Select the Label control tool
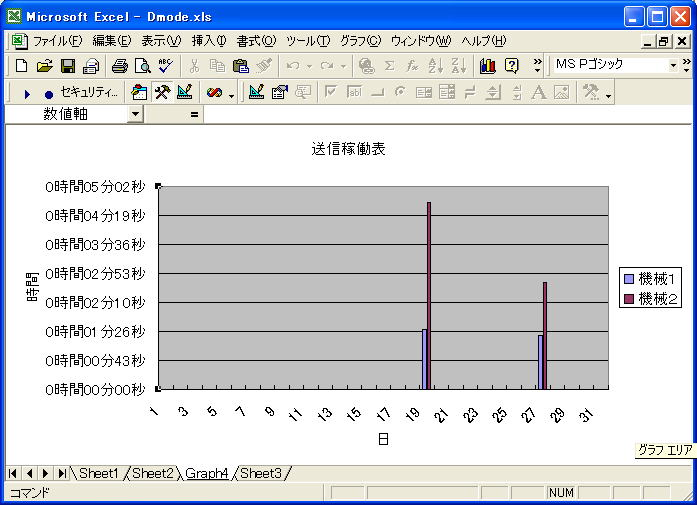Screen dimensions: 697x505 click(x=539, y=92)
